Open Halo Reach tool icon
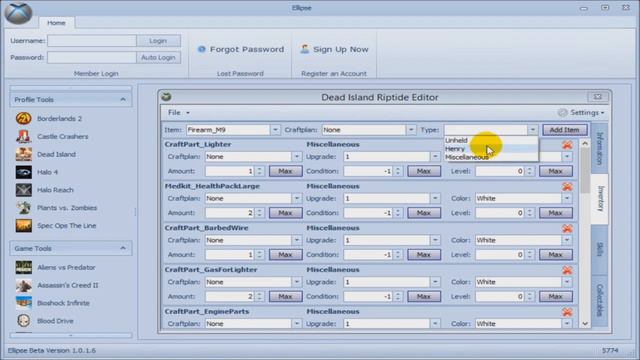This screenshot has height=360, width=640. tap(24, 190)
